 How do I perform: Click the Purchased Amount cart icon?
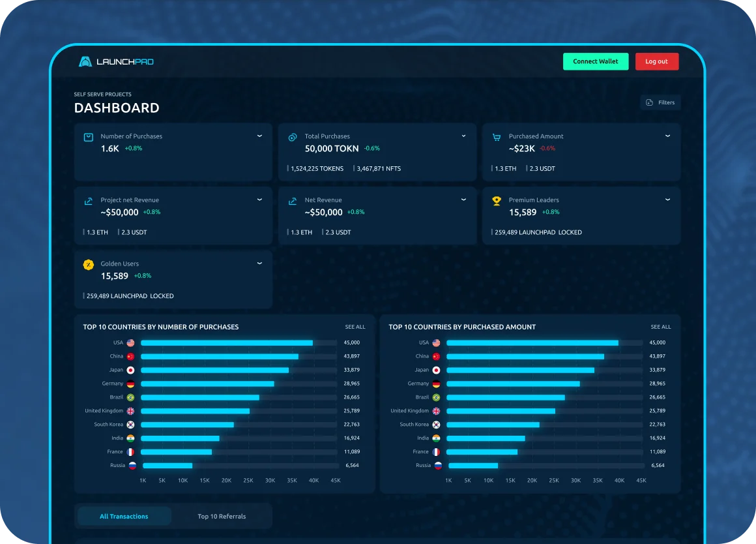tap(497, 137)
